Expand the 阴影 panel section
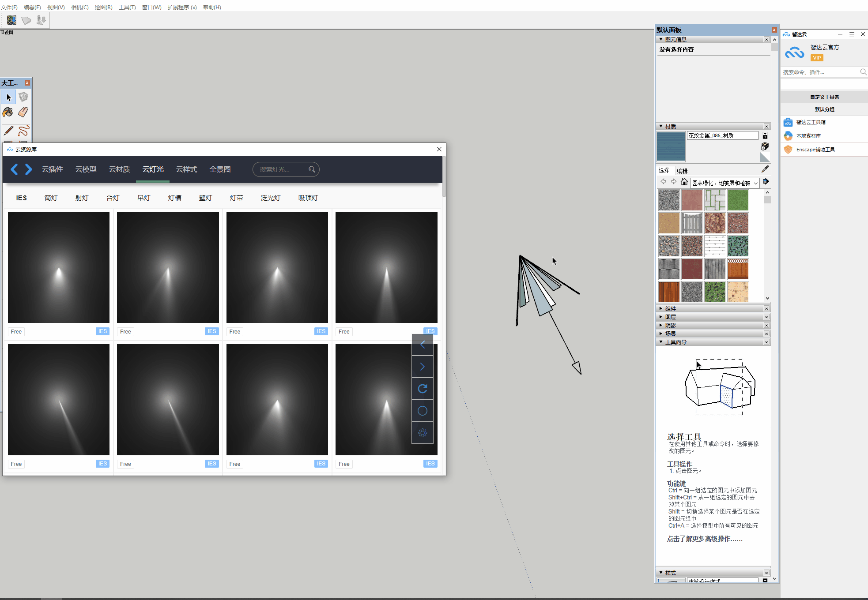 (x=670, y=326)
